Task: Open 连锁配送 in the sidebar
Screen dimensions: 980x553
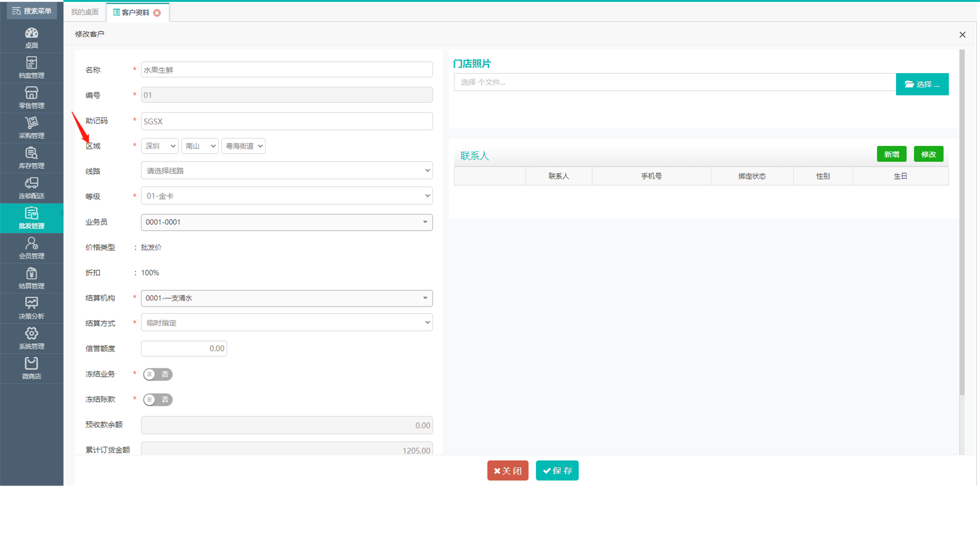Action: tap(32, 188)
